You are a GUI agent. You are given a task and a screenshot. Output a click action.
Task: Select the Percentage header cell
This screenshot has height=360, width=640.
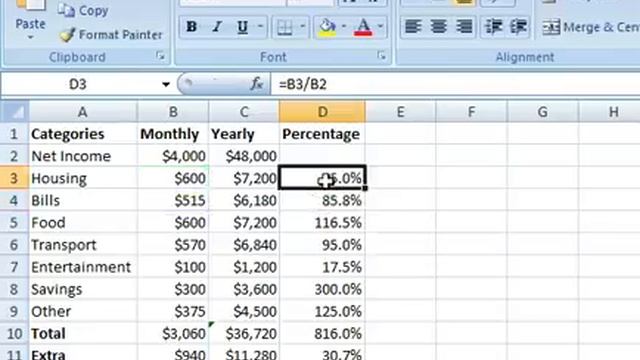(x=322, y=134)
